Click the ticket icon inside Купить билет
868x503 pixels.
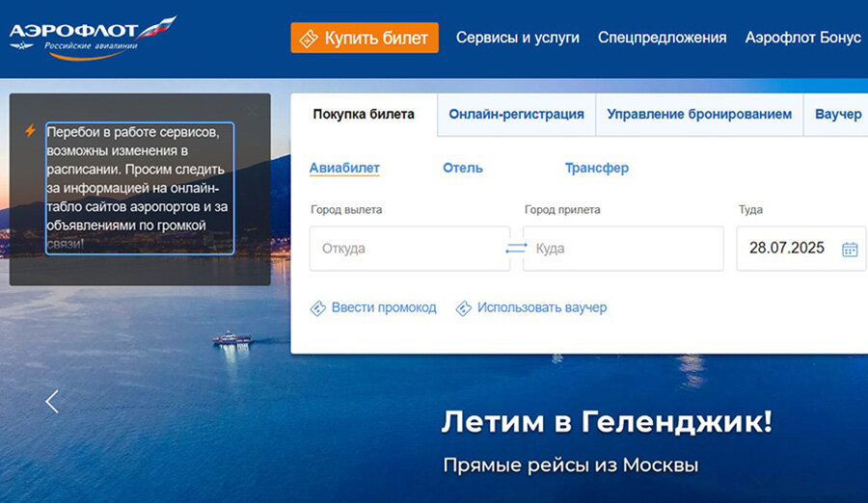309,39
